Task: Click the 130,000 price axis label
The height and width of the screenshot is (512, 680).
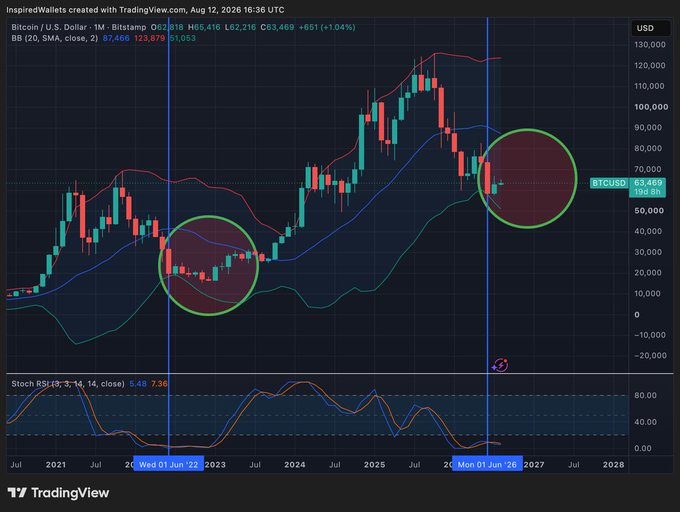Action: pos(650,45)
